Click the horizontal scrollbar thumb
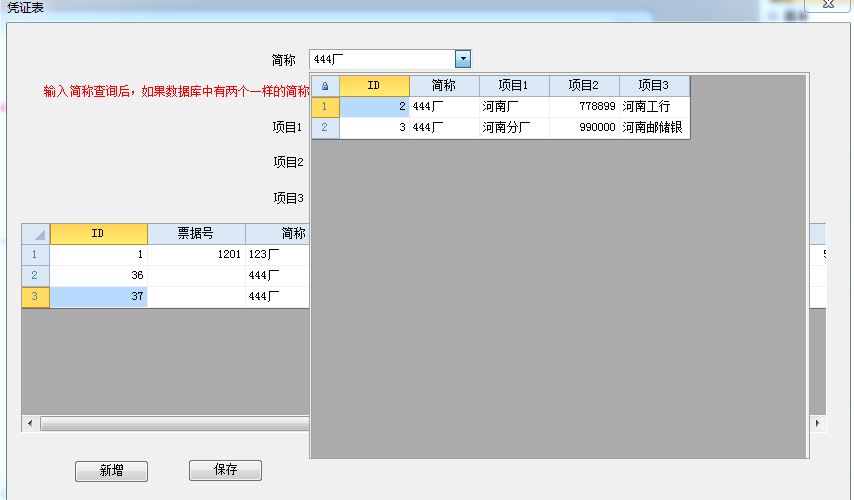Viewport: 854px width, 500px height. (x=175, y=423)
